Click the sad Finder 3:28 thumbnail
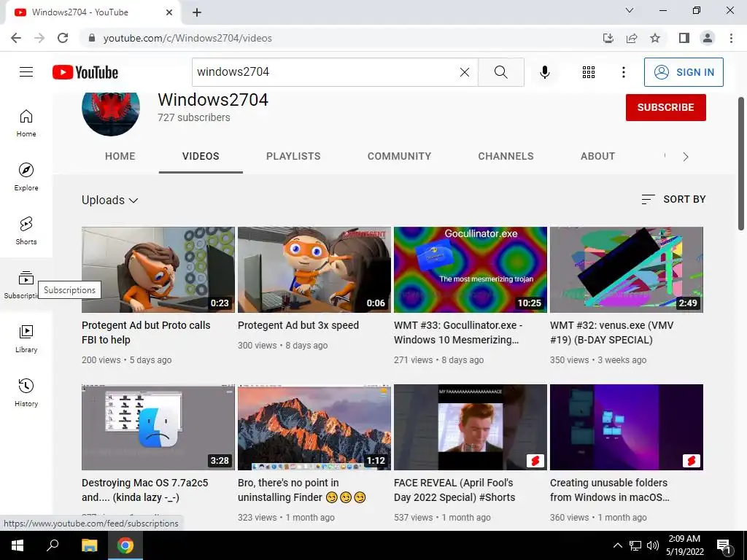 coord(158,427)
